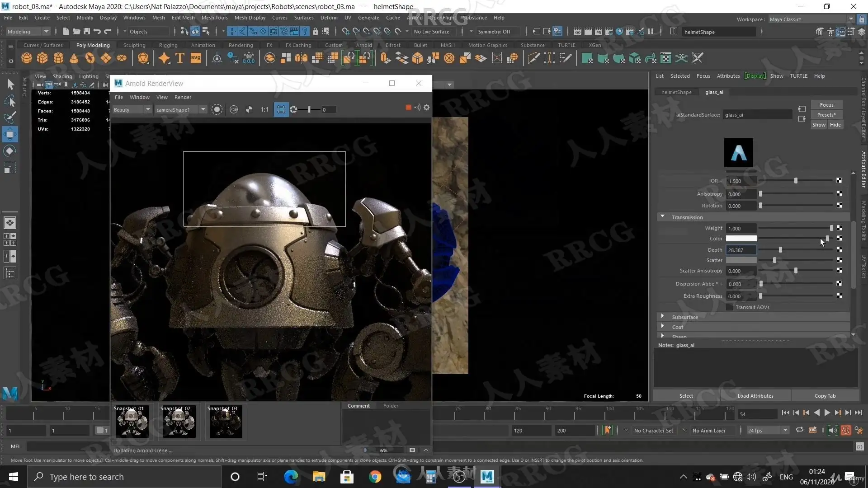Screen dimensions: 868x488
Task: Stop the render with the red stop icon
Action: click(408, 108)
